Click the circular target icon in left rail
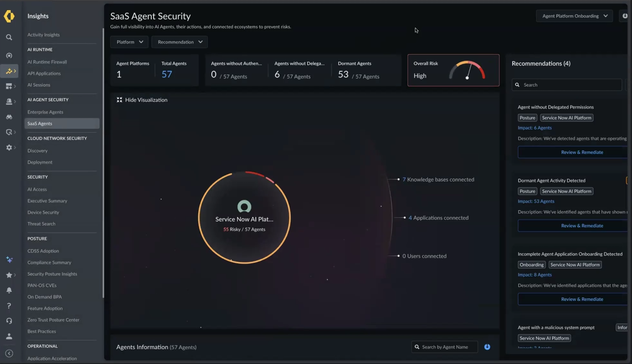This screenshot has width=632, height=364. (x=9, y=56)
